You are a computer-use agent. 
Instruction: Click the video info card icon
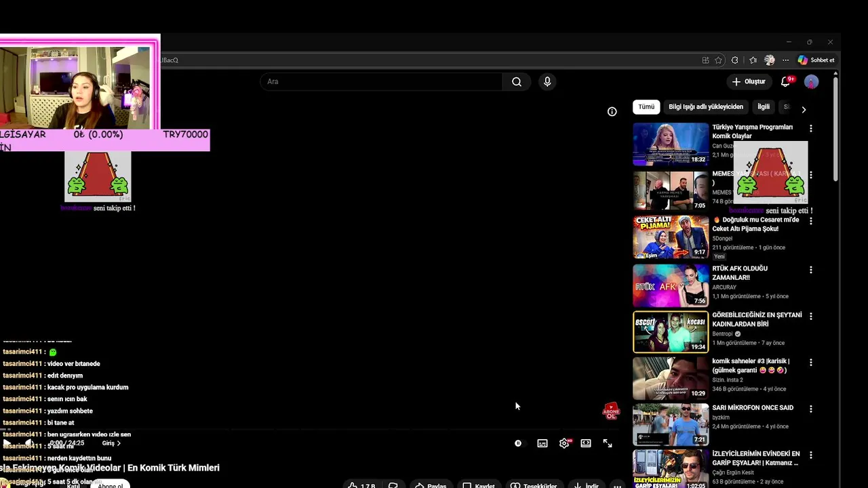pyautogui.click(x=612, y=112)
